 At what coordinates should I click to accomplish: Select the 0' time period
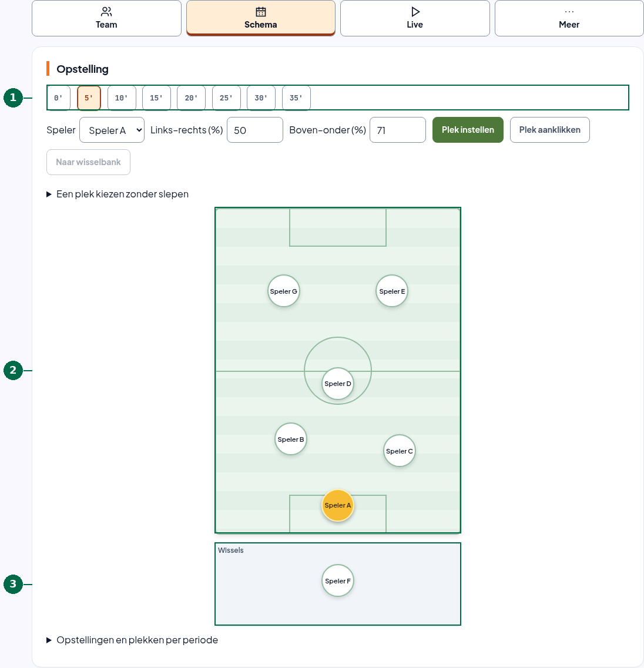click(59, 98)
